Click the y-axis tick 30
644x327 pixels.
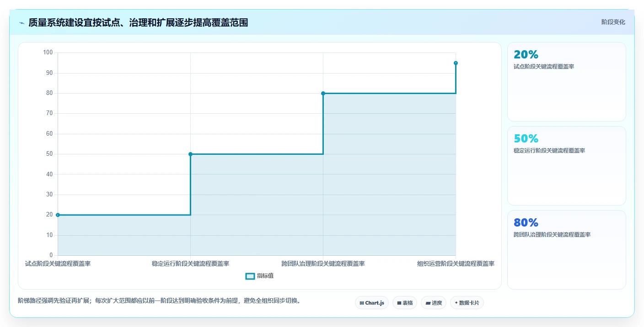[50, 195]
